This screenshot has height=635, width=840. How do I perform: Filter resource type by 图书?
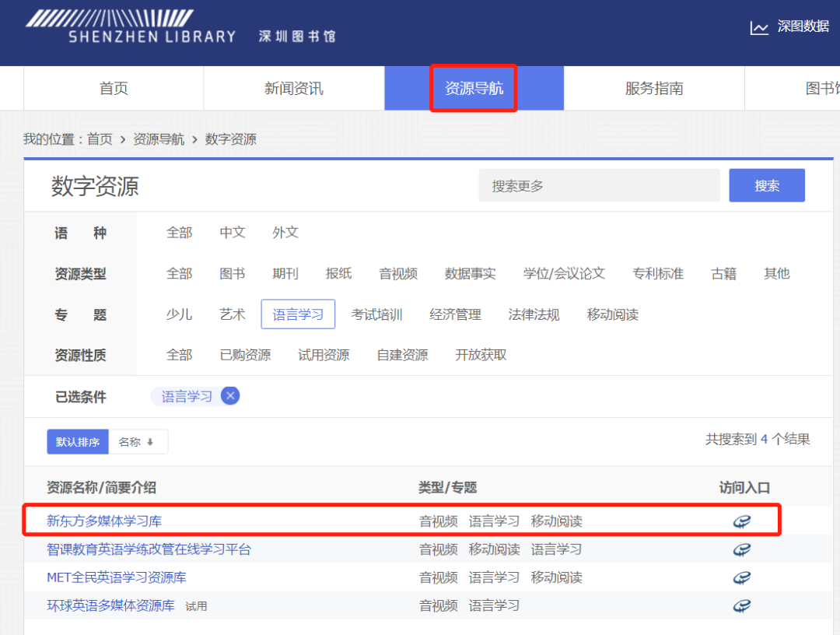(x=233, y=274)
